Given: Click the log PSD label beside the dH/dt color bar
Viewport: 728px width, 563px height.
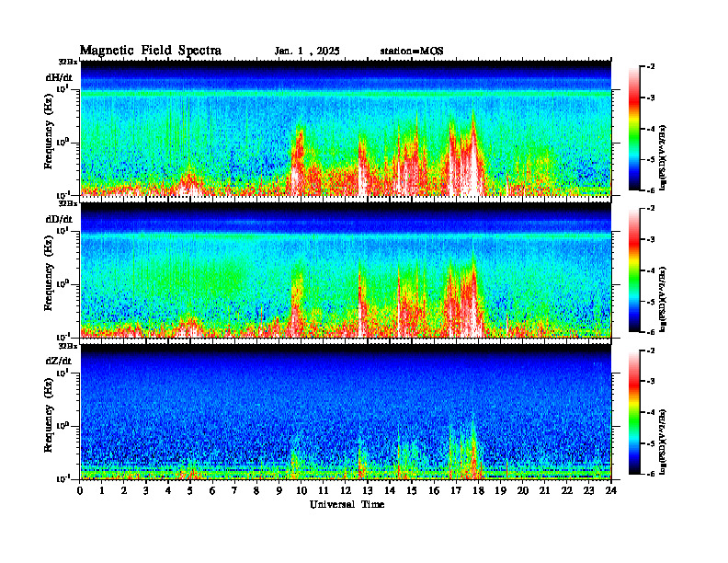Looking at the screenshot, I should click(x=664, y=158).
